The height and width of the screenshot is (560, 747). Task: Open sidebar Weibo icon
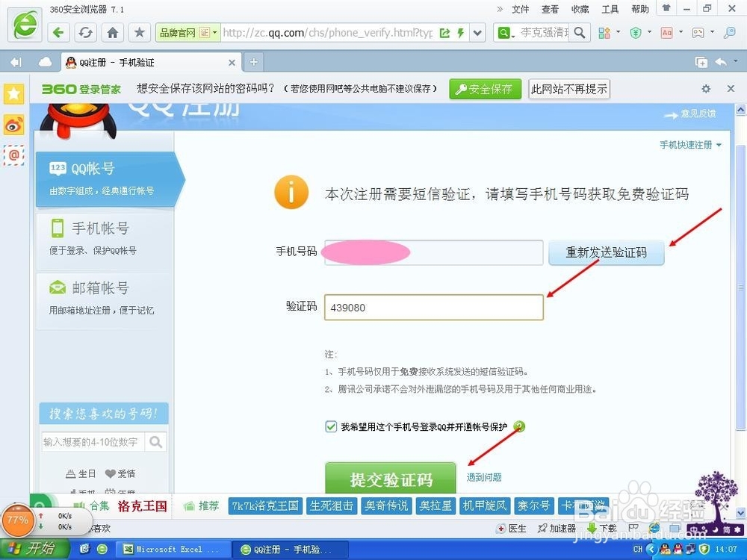pyautogui.click(x=13, y=125)
